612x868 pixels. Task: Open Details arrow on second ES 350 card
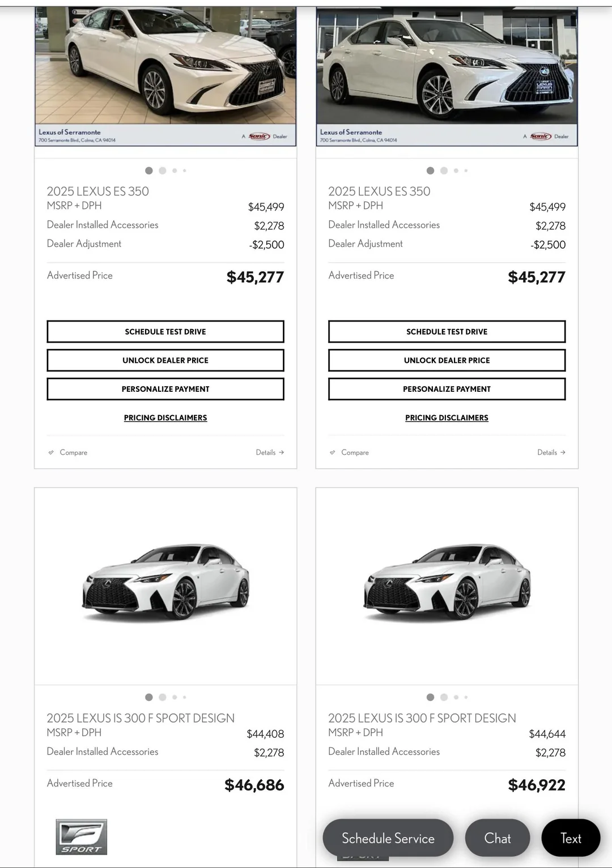click(551, 452)
